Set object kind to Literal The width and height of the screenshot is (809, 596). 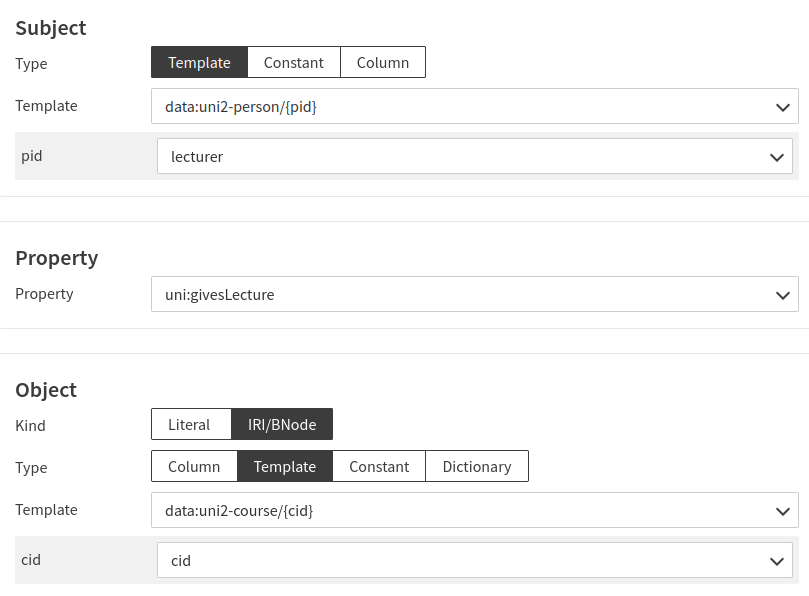(190, 424)
